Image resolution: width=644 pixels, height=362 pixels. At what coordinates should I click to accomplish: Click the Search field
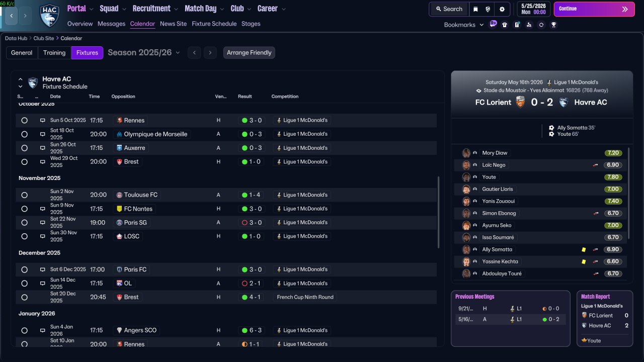point(449,9)
